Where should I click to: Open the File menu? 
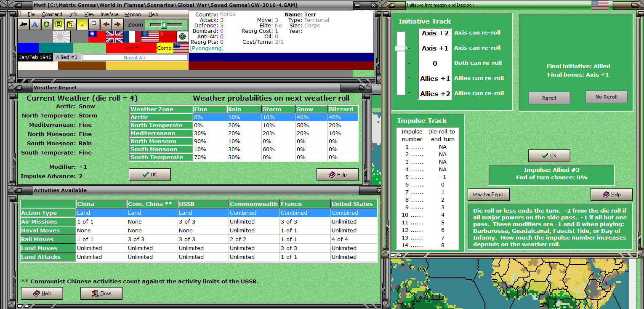point(31,14)
